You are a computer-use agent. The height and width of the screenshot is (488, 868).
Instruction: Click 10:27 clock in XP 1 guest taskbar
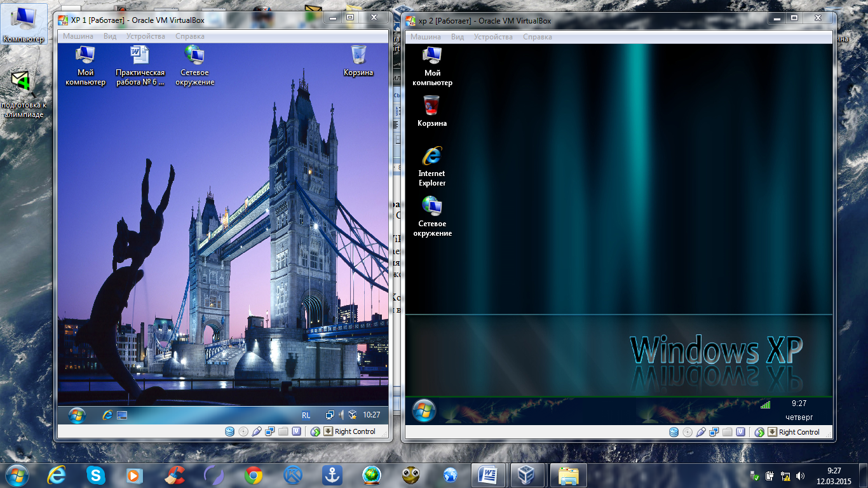tap(371, 415)
